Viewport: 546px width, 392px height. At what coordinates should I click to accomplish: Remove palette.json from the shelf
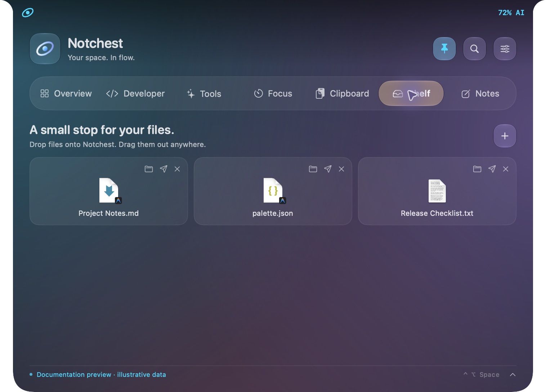341,169
